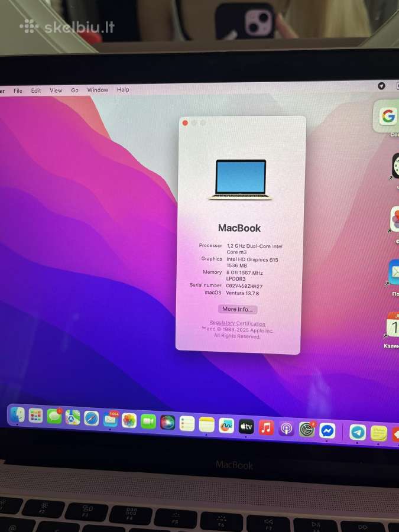
Task: Open the Edit menu
Action: 36,90
